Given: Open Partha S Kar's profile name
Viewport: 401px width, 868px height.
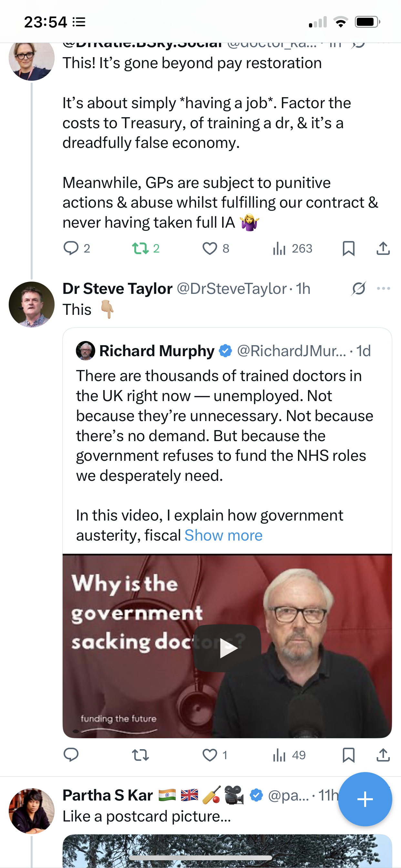Looking at the screenshot, I should [108, 795].
